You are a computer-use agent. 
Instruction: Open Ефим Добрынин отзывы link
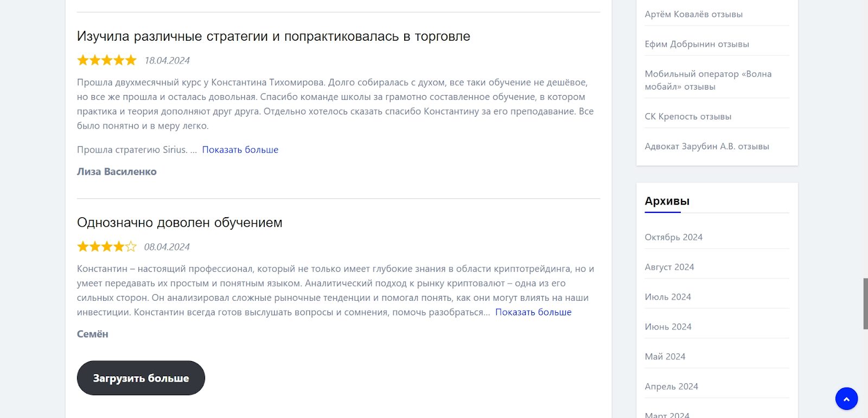coord(697,44)
